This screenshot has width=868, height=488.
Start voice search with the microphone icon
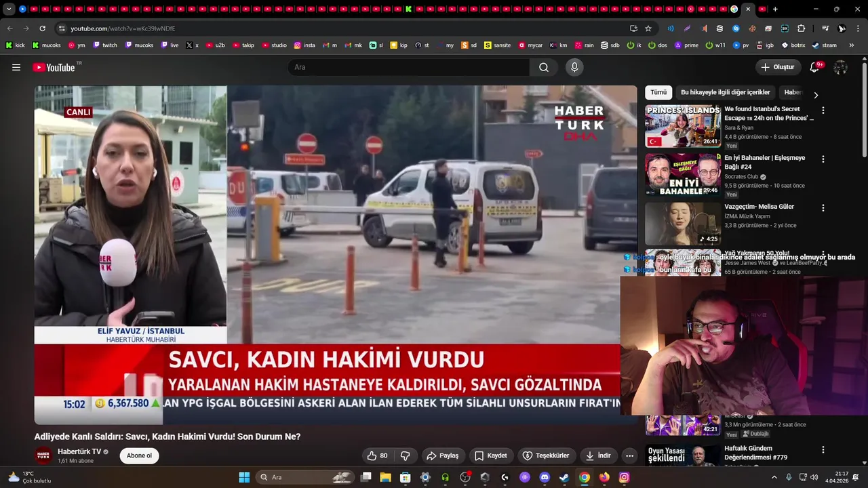tap(574, 67)
